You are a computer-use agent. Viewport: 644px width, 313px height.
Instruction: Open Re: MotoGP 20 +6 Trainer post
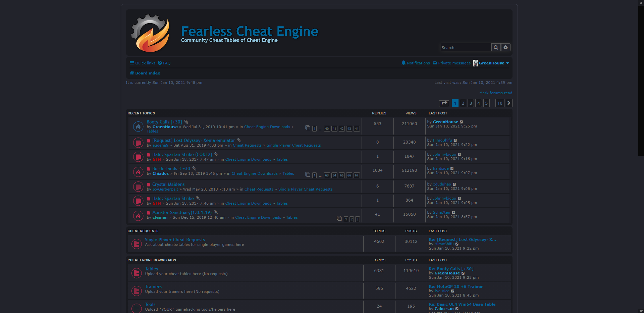tap(456, 286)
